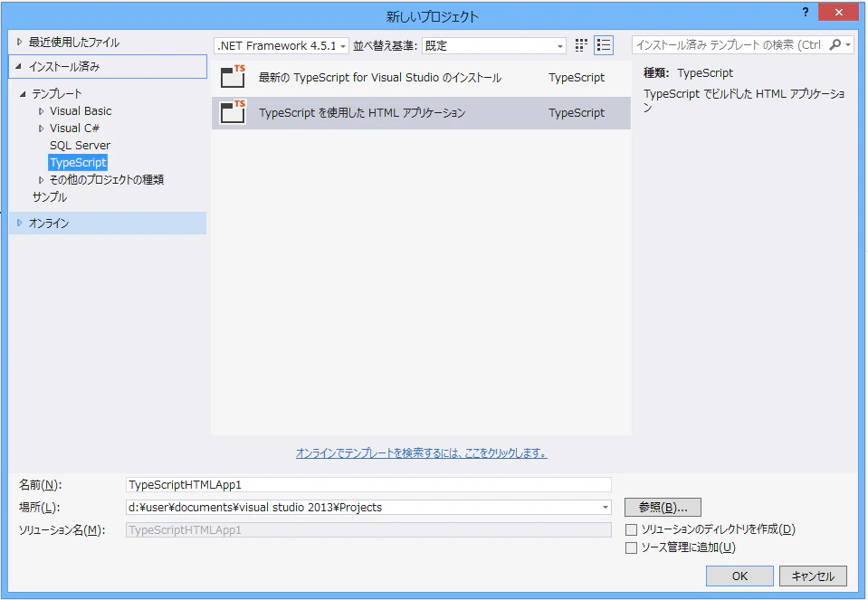The height and width of the screenshot is (600, 868).
Task: Expand the recently used files node
Action: [x=19, y=42]
